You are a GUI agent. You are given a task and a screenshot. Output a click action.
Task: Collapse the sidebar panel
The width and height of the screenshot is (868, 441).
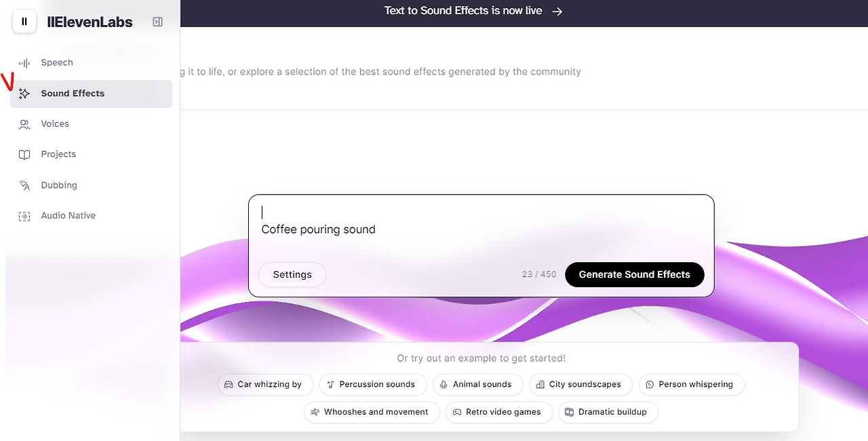tap(157, 22)
